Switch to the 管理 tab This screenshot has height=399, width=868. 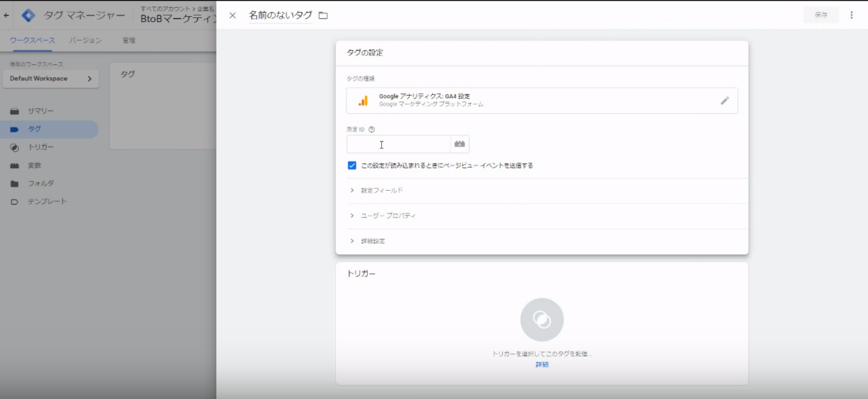coord(129,41)
